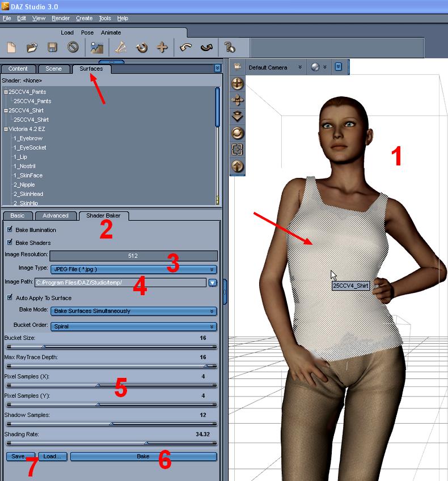Click the Shading Rate slider
Screen dimensions: 448x481
(x=112, y=443)
